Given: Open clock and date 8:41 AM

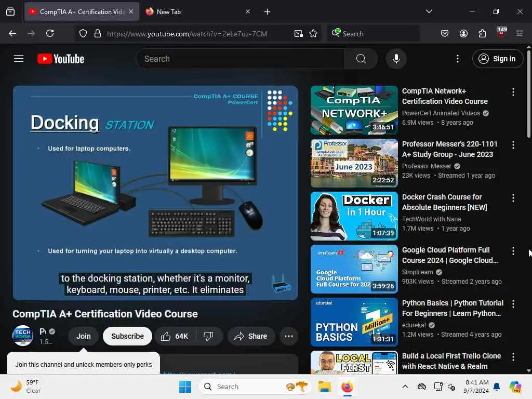Looking at the screenshot, I should click(476, 387).
